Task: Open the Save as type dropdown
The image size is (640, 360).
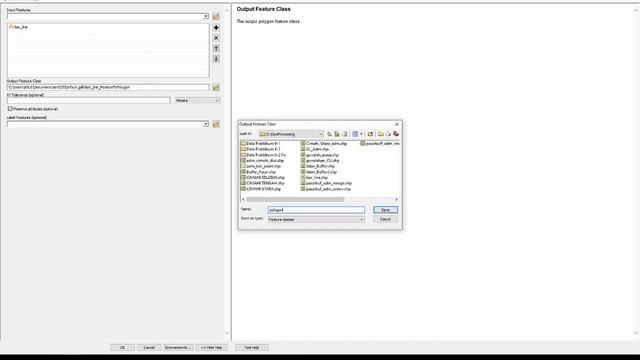Action: (x=316, y=220)
